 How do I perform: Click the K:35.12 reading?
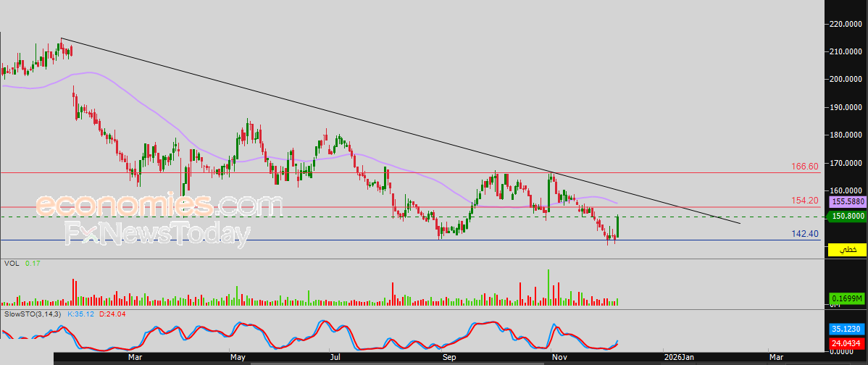point(81,314)
